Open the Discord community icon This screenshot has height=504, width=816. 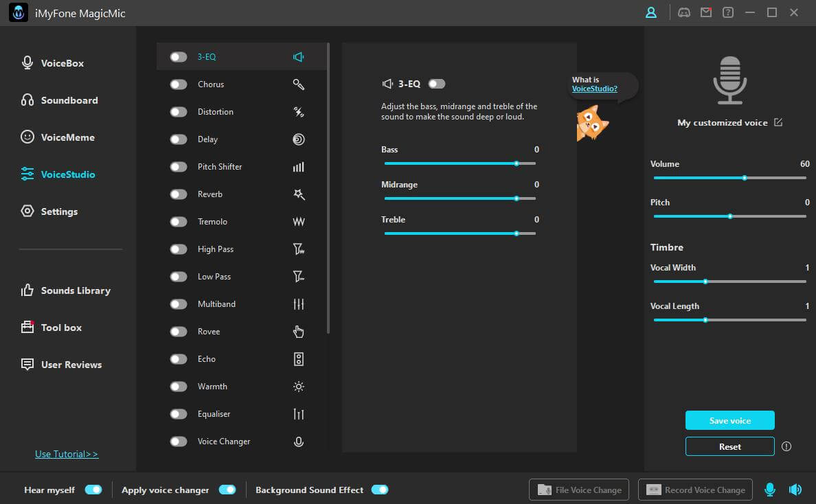click(684, 12)
